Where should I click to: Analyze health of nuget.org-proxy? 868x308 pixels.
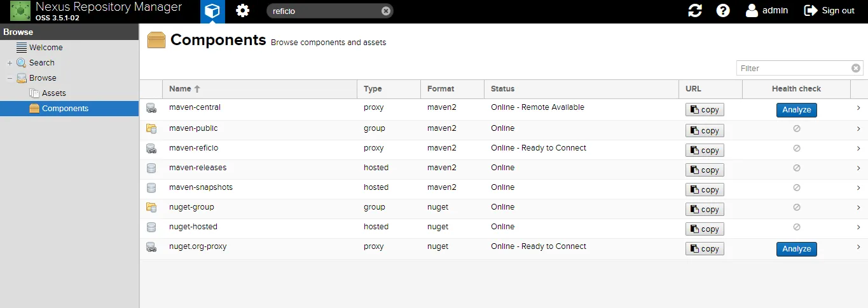click(x=796, y=249)
